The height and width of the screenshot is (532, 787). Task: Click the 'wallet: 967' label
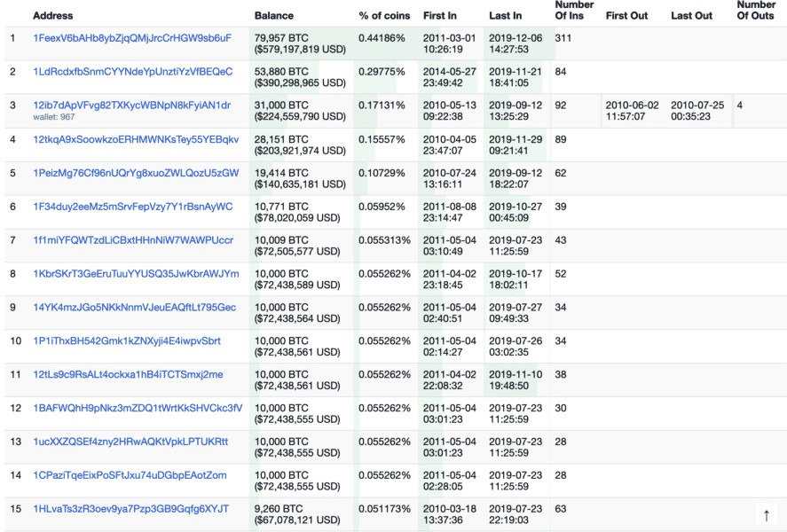[54, 117]
